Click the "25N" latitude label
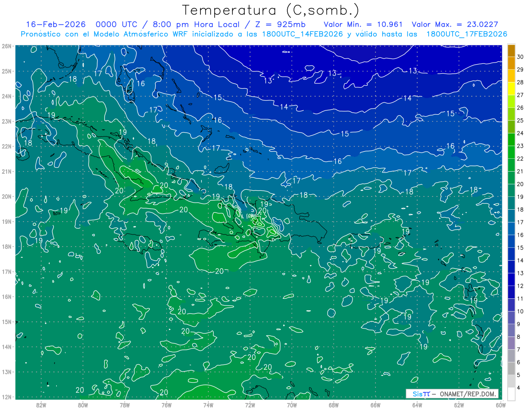The height and width of the screenshot is (411, 532). (x=7, y=71)
